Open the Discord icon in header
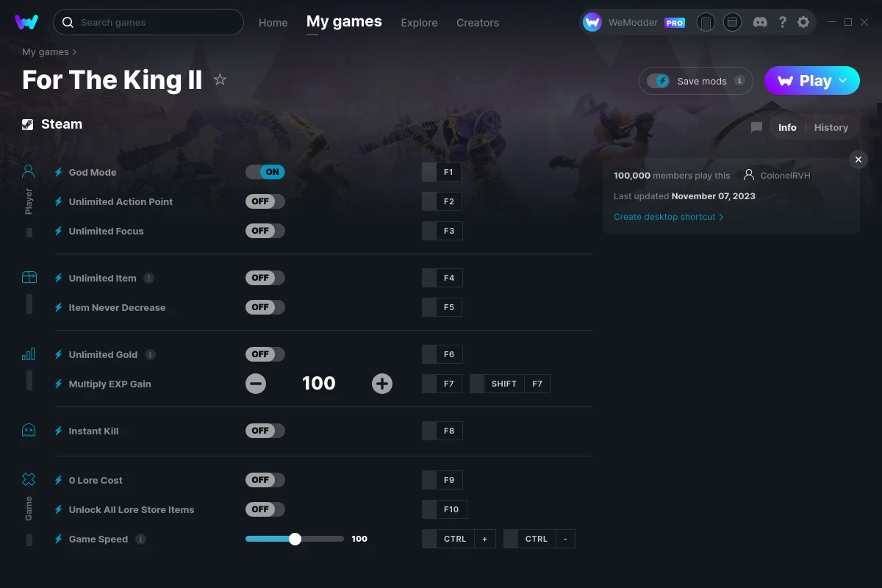882x588 pixels. click(x=761, y=23)
